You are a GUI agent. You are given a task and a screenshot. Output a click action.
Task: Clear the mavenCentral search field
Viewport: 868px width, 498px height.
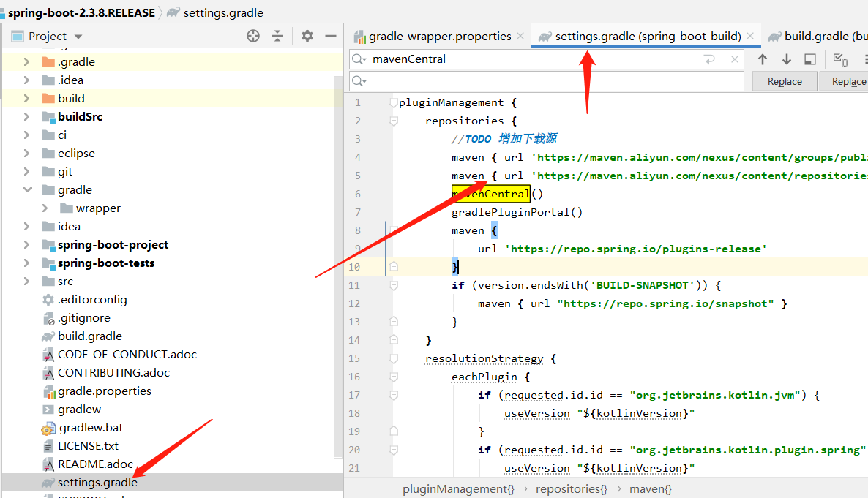[735, 59]
